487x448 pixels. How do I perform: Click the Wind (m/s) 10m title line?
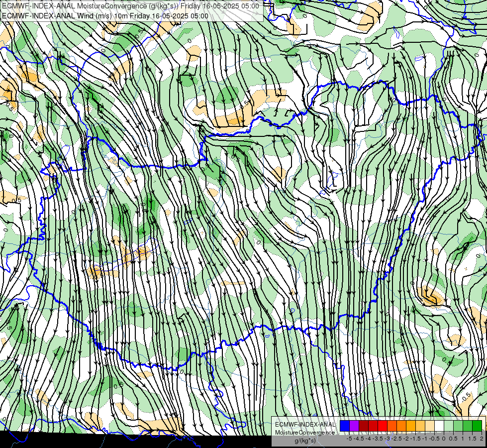pyautogui.click(x=105, y=16)
